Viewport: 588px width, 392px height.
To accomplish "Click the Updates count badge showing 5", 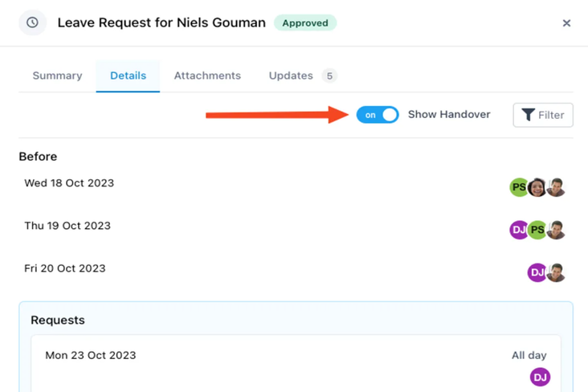I will click(x=329, y=76).
